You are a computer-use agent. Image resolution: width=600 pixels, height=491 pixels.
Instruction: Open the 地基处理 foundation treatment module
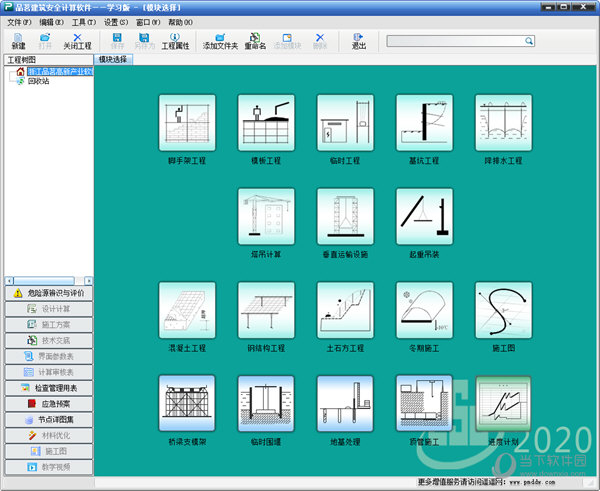click(x=345, y=403)
